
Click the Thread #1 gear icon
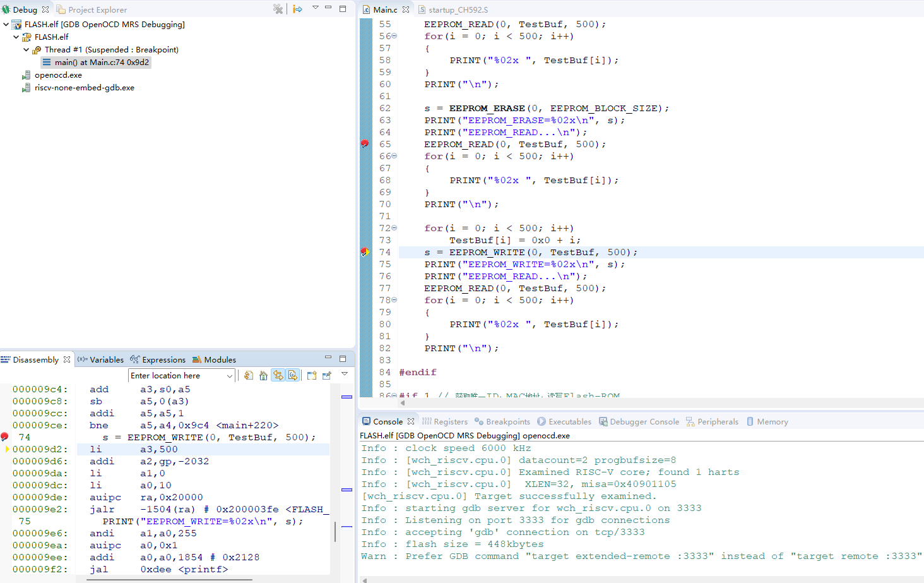37,50
